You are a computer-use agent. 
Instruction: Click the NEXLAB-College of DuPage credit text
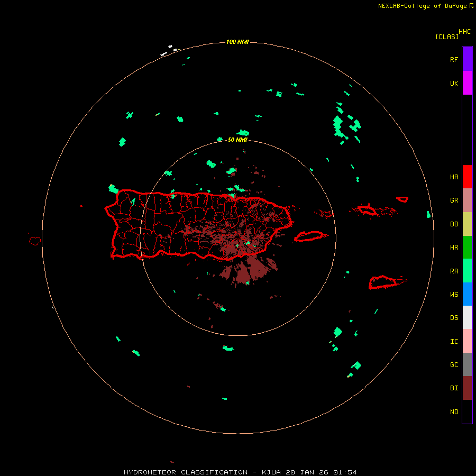click(422, 6)
